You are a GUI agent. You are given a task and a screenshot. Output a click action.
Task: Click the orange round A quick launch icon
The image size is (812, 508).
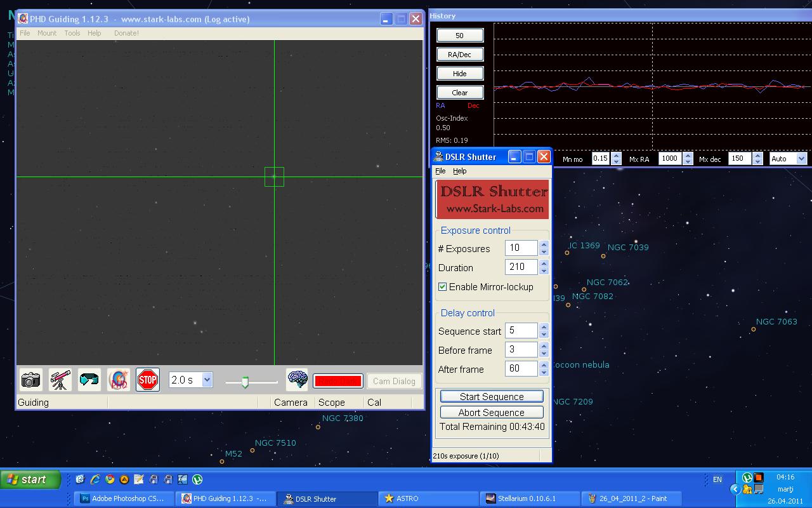(x=124, y=479)
